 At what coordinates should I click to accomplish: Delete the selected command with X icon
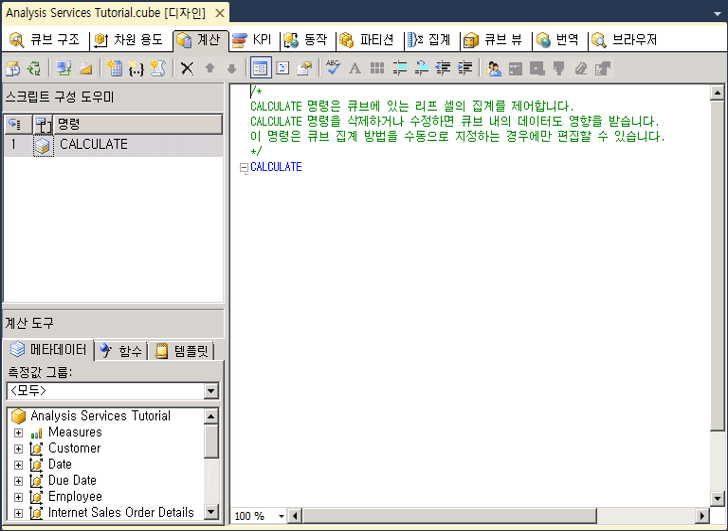pyautogui.click(x=187, y=68)
